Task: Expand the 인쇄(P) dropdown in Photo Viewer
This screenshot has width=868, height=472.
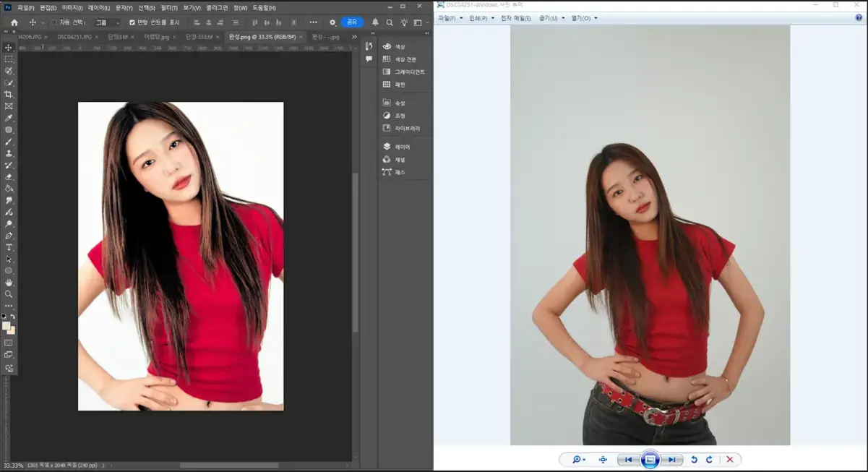Action: click(x=481, y=18)
